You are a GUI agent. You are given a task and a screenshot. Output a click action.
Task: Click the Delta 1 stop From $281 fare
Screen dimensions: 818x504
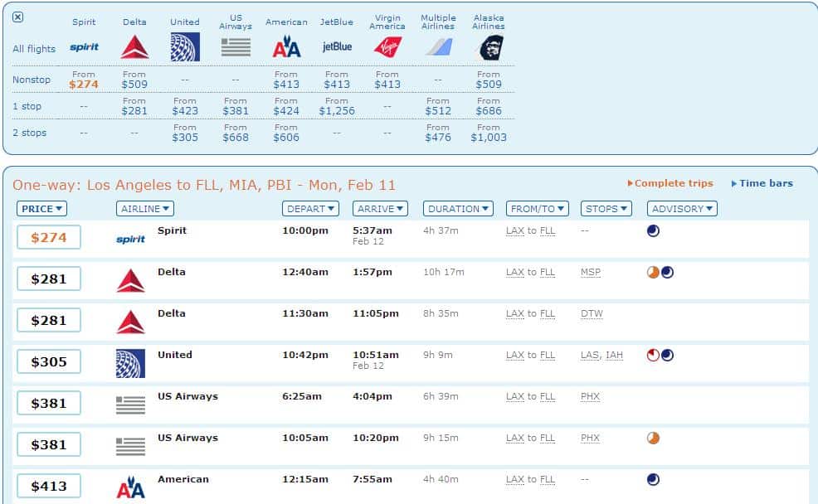pos(134,106)
